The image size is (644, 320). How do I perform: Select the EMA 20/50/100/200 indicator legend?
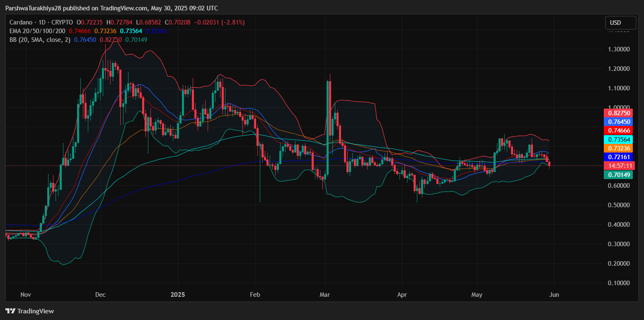point(38,31)
